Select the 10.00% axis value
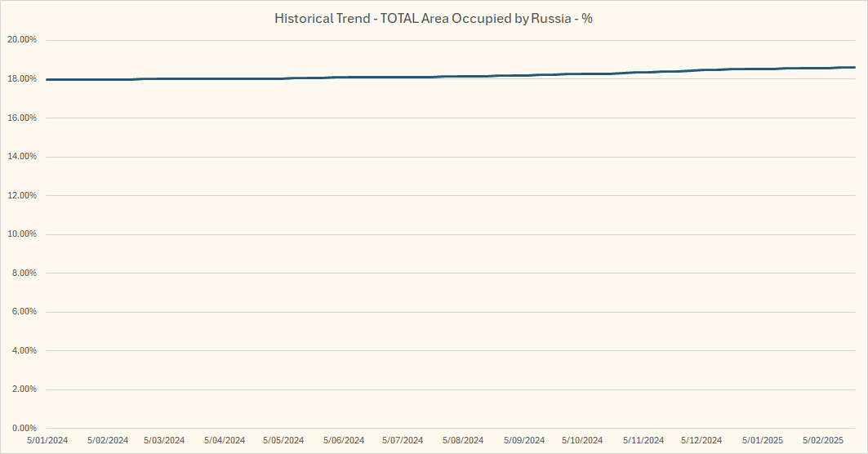 coord(21,234)
